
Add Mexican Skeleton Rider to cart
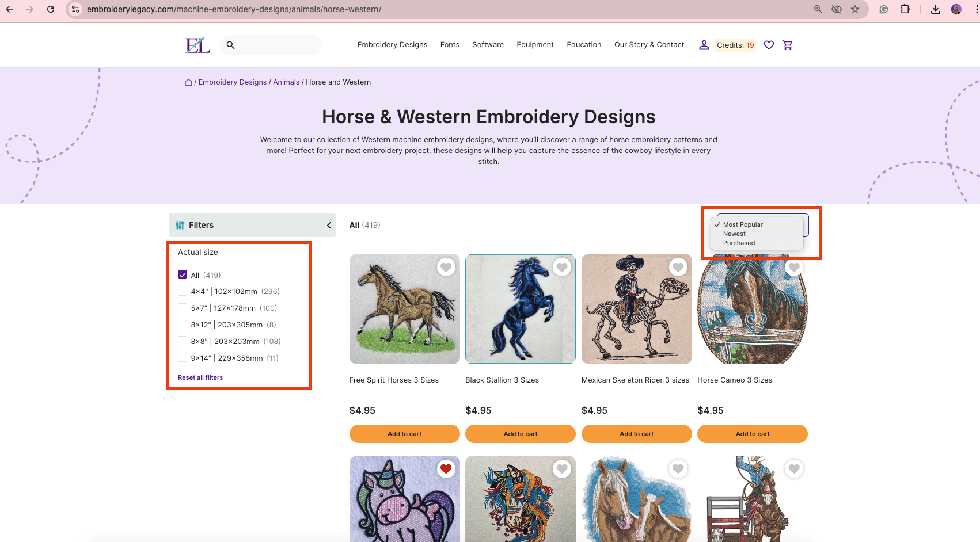[x=636, y=434]
